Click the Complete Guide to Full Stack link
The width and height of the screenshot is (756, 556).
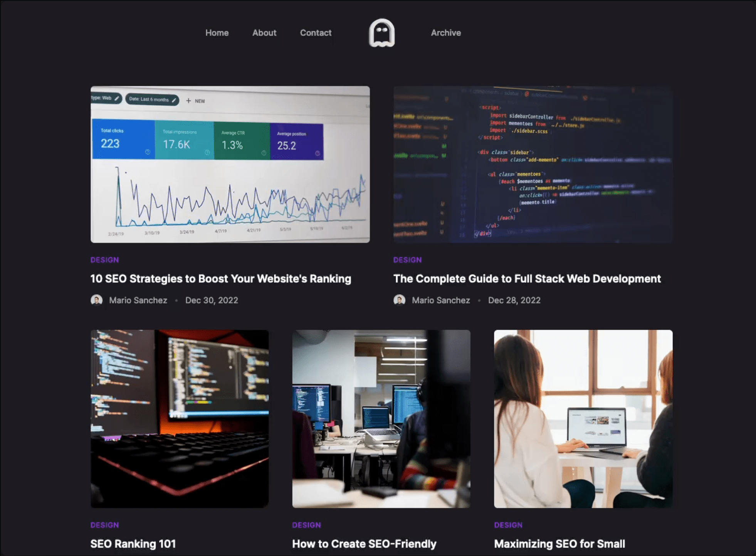click(526, 279)
